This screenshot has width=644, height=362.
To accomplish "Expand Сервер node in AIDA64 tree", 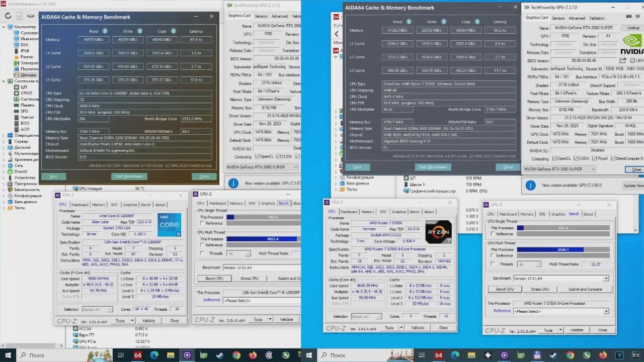I will [5, 141].
